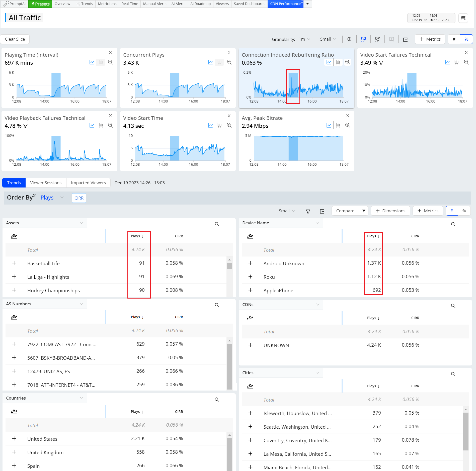Click the Clear Slice button

click(15, 39)
